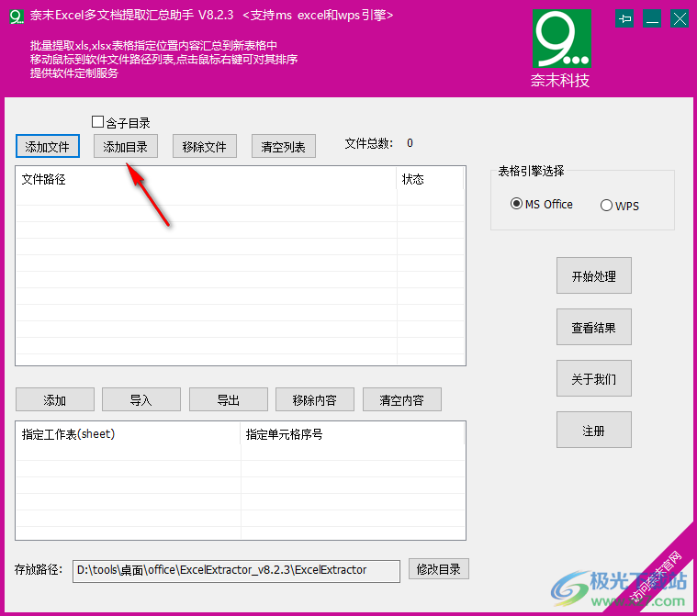Click the 修改目录 button
Viewport: 697px width, 616px height.
(x=439, y=569)
